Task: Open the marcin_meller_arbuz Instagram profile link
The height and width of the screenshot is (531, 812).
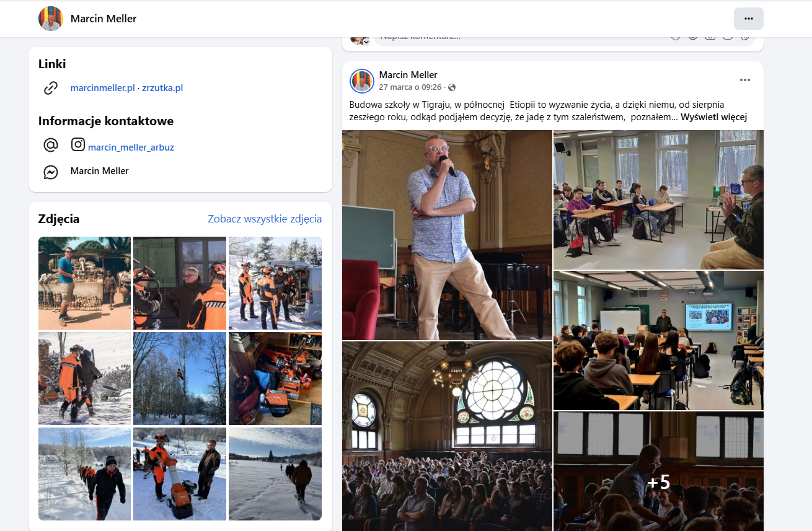Action: click(x=131, y=147)
